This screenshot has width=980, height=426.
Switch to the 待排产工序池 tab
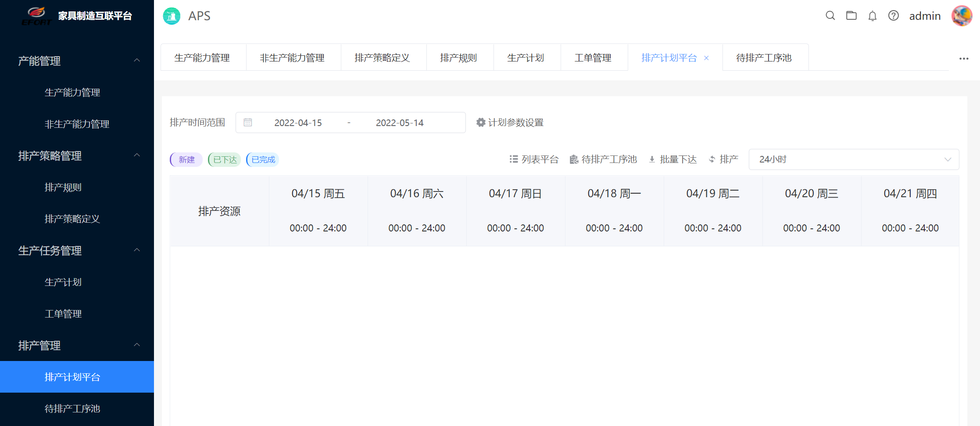coord(764,58)
